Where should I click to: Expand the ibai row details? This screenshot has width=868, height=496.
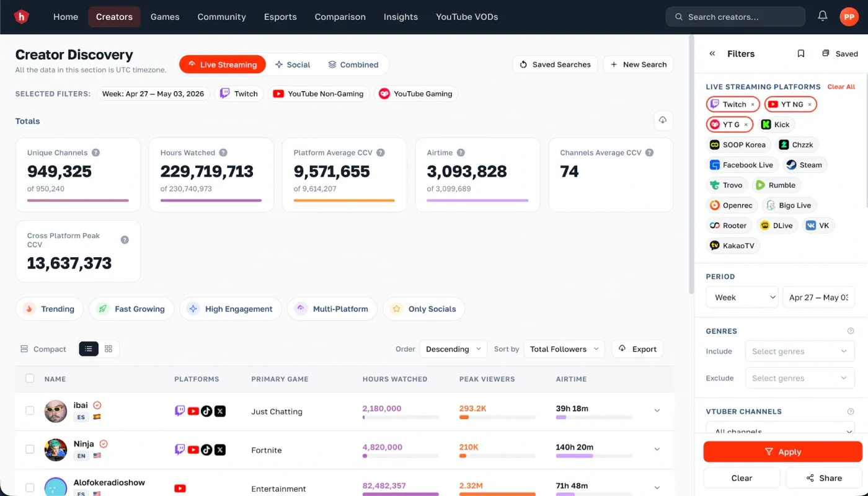pos(657,410)
